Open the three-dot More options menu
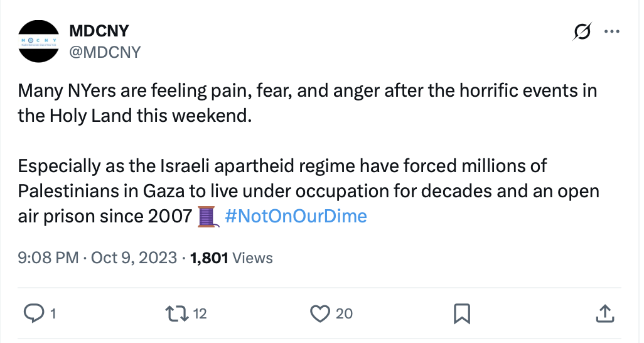The width and height of the screenshot is (644, 343). (x=611, y=31)
